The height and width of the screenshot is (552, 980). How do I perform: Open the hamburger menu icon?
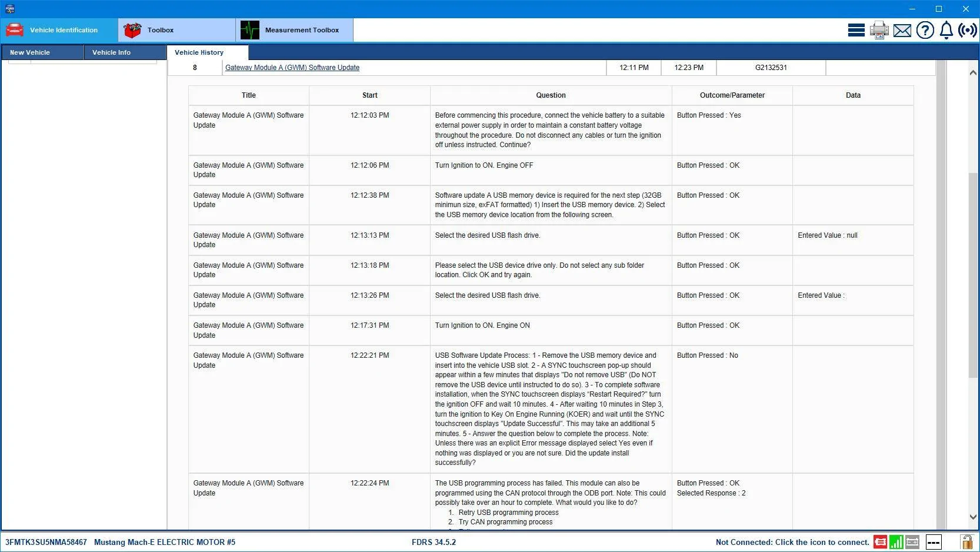856,30
